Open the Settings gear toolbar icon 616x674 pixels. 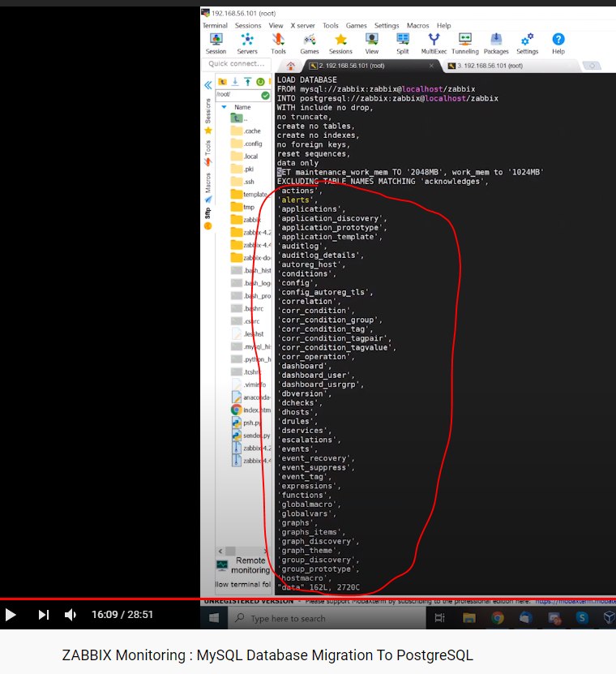527,44
